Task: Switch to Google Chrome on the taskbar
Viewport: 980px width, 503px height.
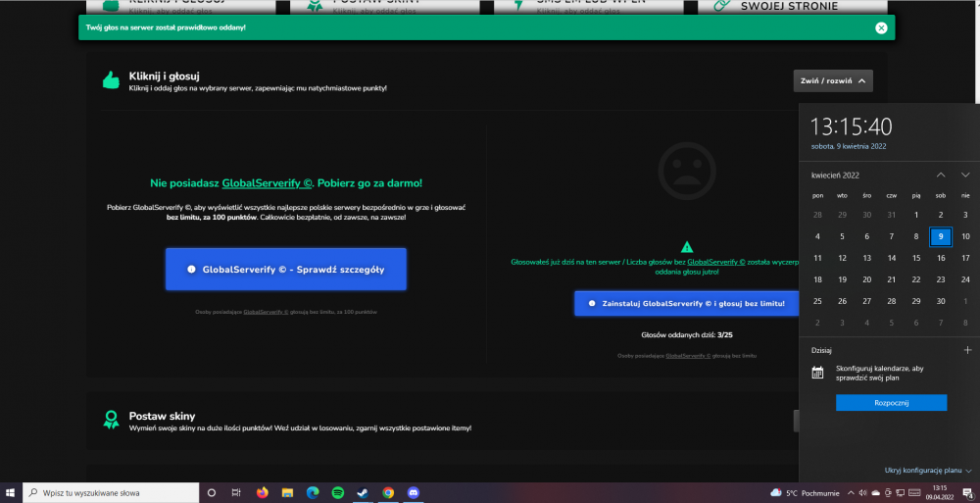Action: 388,493
